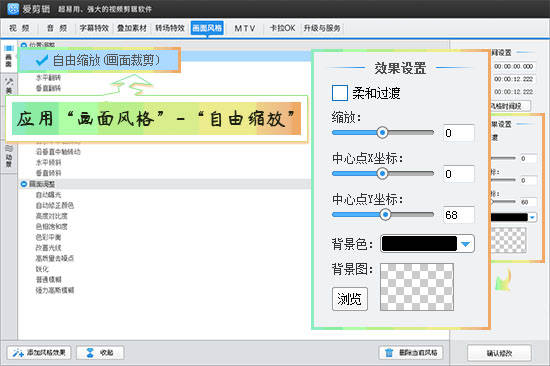Choose the 水平翻转 style
The width and height of the screenshot is (550, 366).
48,78
